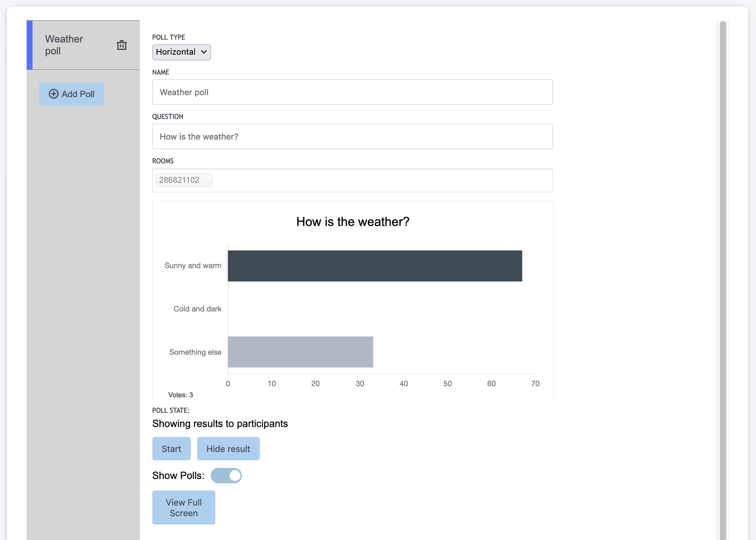
Task: Click the Votes: 3 counter text
Action: 180,395
